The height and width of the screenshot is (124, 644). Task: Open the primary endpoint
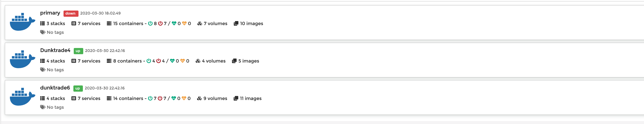click(x=50, y=13)
